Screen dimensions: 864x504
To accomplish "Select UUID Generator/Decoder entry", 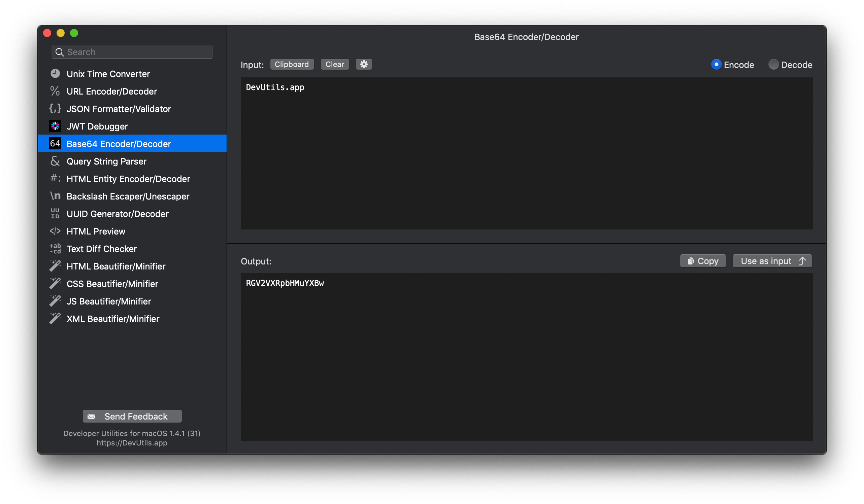I will 132,213.
